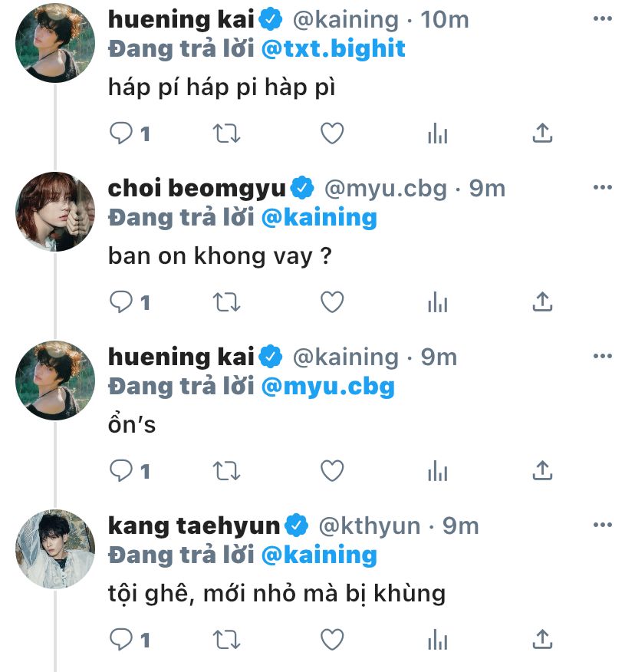View analytics for choi beomgyu's tweet
The height and width of the screenshot is (672, 635).
437,303
